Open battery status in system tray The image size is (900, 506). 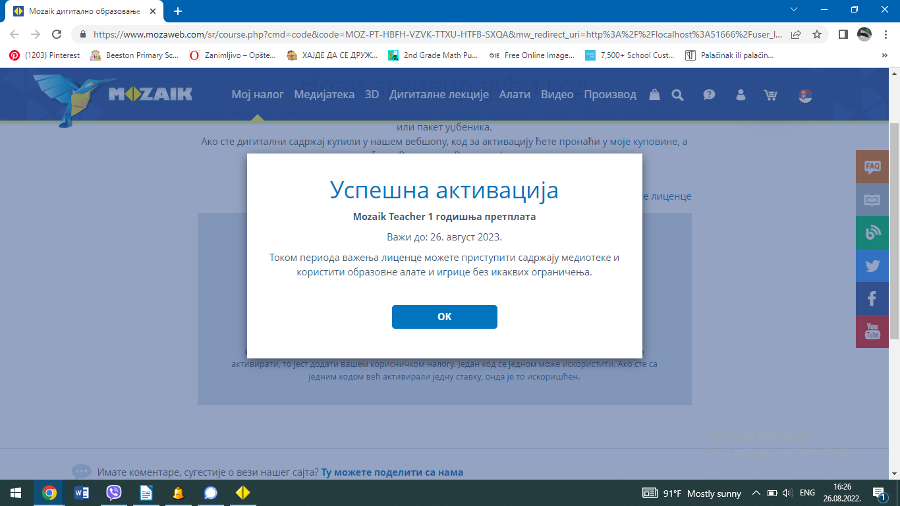click(772, 493)
